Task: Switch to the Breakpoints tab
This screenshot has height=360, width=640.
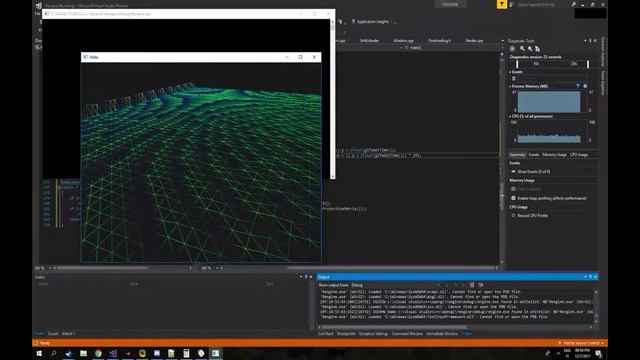Action: click(346, 333)
